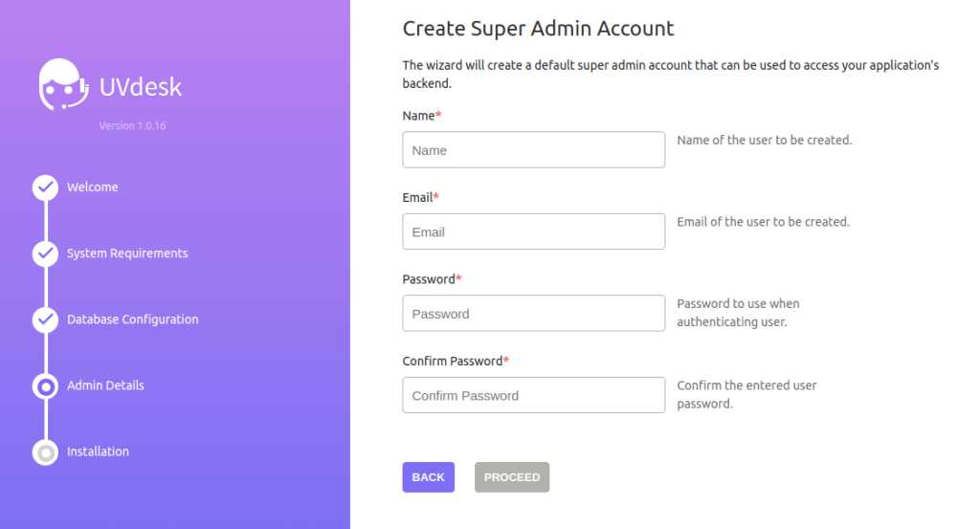The width and height of the screenshot is (980, 529).
Task: Click the Create Super Admin Account heading
Action: coord(538,29)
